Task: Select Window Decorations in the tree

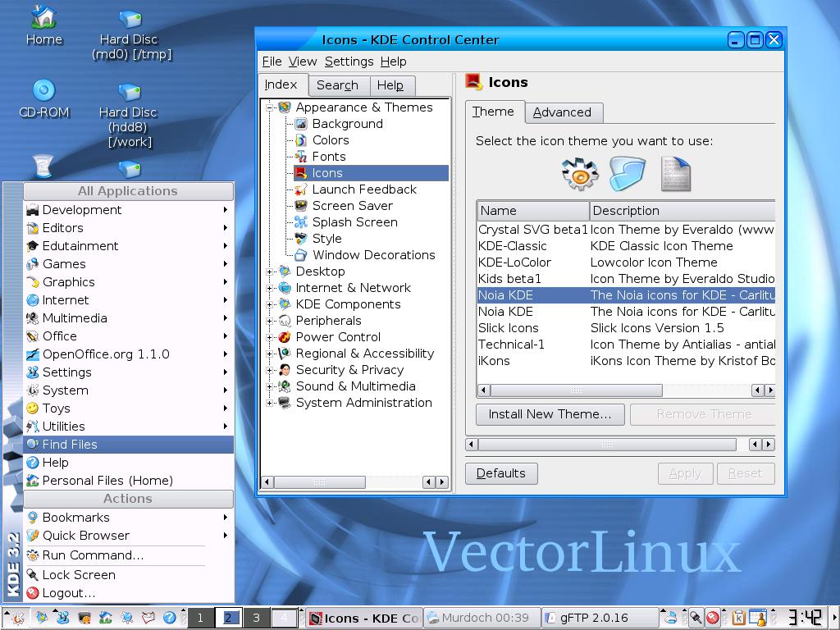Action: [x=373, y=255]
